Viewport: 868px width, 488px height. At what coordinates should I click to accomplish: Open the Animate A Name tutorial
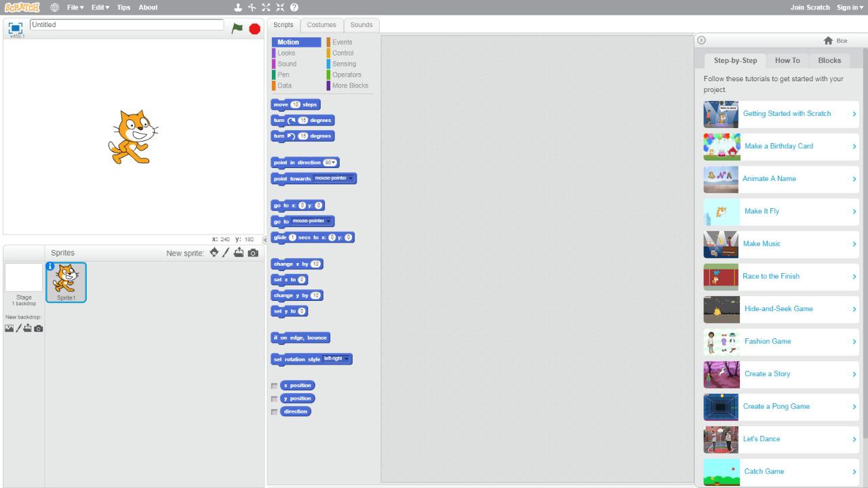click(x=781, y=179)
